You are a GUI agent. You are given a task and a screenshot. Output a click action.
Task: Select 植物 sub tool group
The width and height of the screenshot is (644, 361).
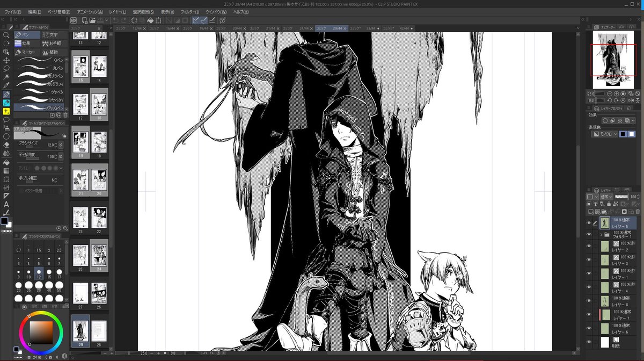point(54,52)
